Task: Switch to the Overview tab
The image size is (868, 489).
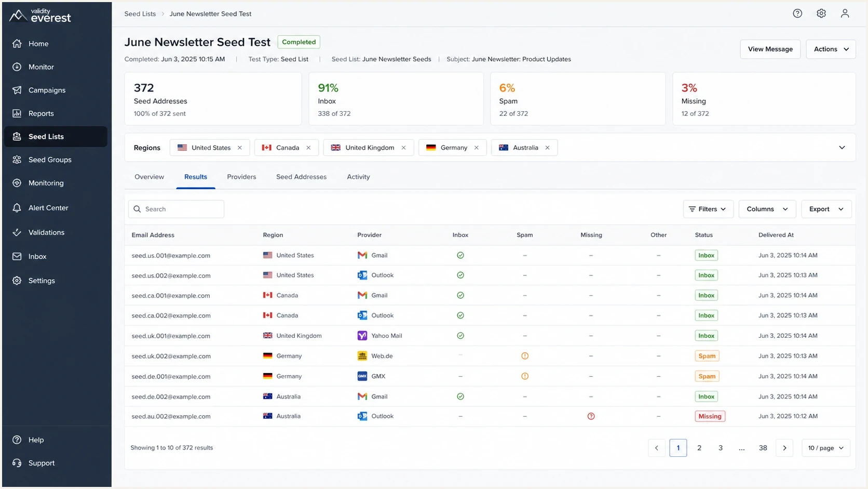Action: pyautogui.click(x=149, y=177)
